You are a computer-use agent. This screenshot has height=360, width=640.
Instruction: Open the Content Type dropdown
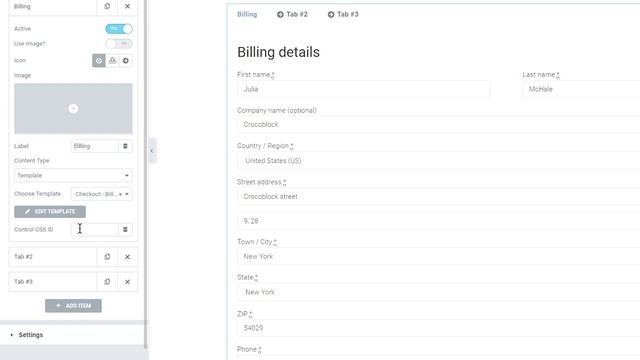[x=73, y=176]
